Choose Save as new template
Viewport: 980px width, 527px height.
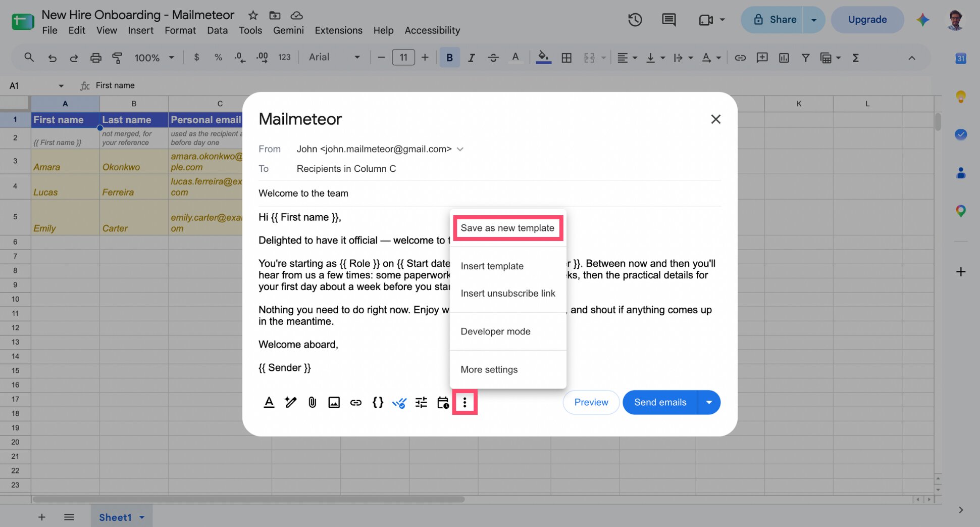click(507, 228)
